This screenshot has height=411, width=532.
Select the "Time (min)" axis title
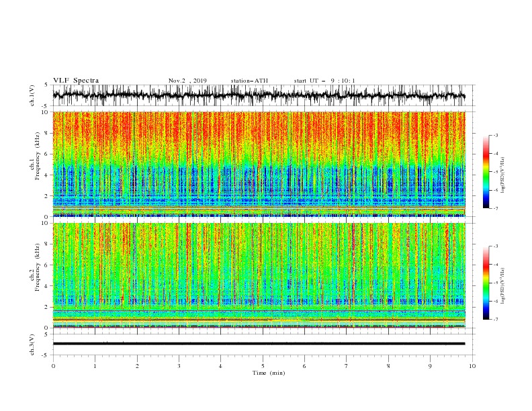[269, 373]
